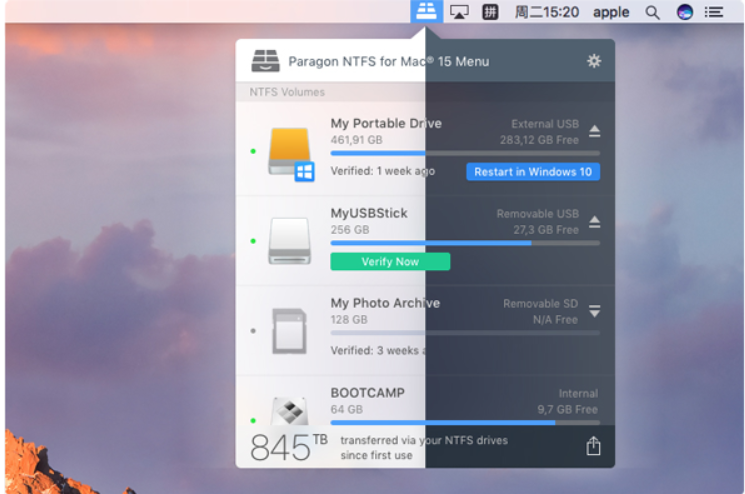The image size is (745, 494).
Task: Click the 461,91 GB size text
Action: tap(356, 140)
